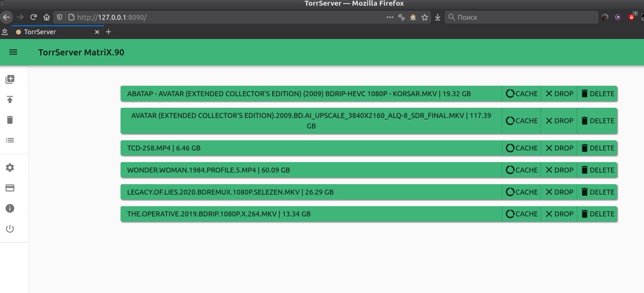Click DROP for WONDER.WOMAN.1984 torrent
The width and height of the screenshot is (644, 293).
point(559,170)
